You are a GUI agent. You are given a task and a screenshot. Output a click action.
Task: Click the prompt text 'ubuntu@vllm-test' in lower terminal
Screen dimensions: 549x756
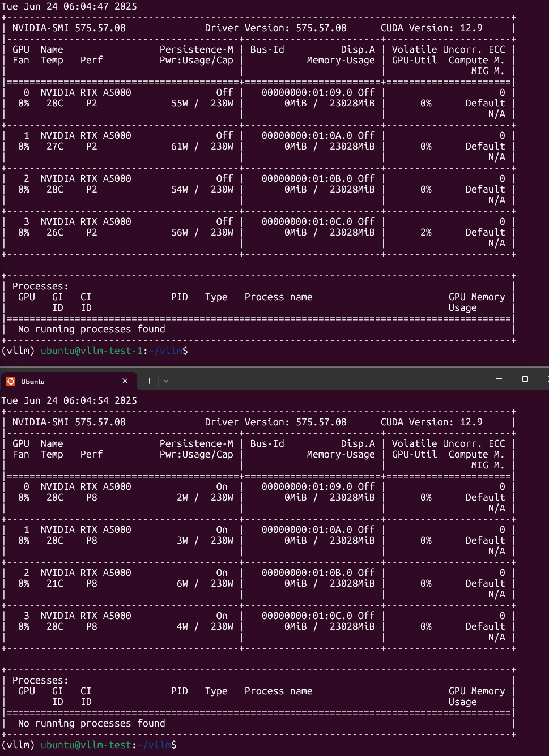86,745
